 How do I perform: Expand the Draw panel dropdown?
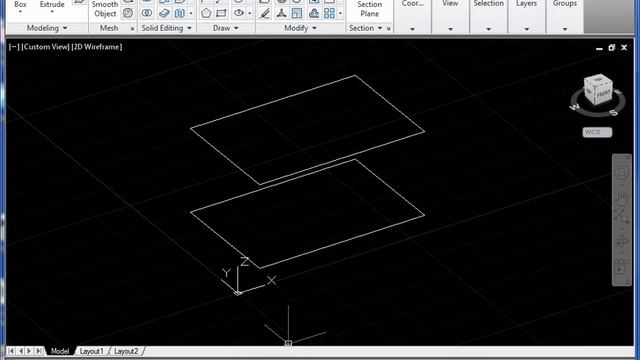coord(225,28)
